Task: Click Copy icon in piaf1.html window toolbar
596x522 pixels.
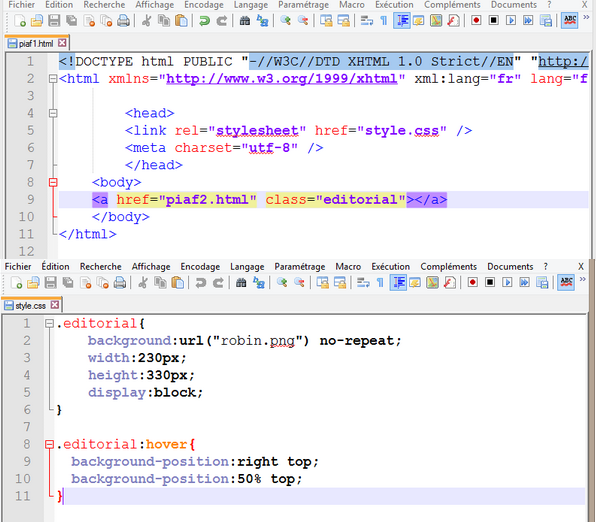Action: point(164,21)
